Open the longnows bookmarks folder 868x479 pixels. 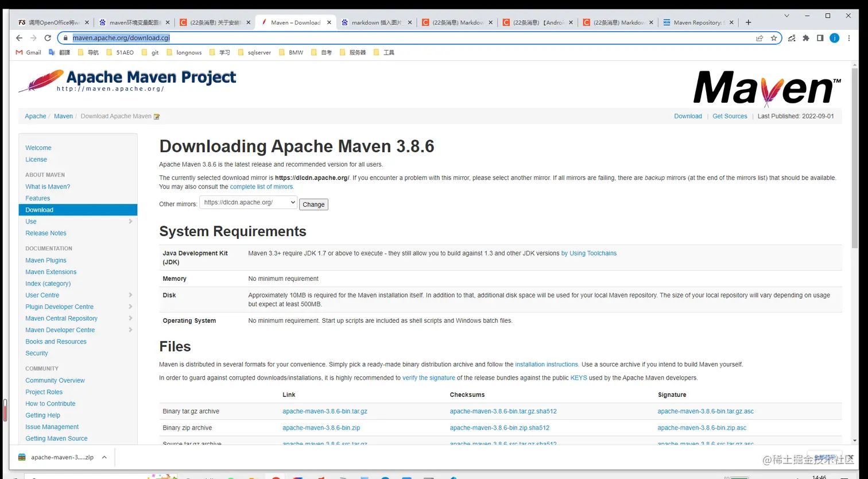pyautogui.click(x=184, y=52)
